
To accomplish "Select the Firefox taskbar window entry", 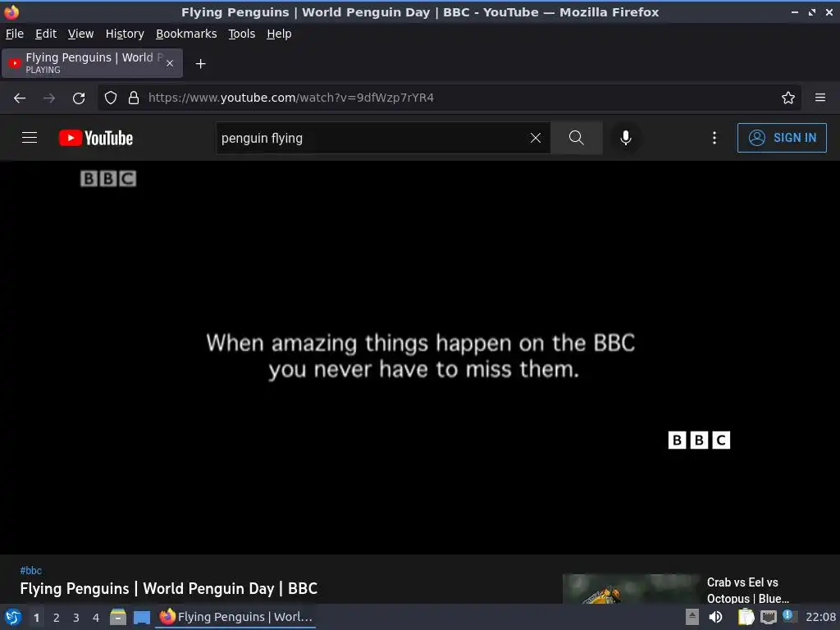I will click(x=235, y=617).
